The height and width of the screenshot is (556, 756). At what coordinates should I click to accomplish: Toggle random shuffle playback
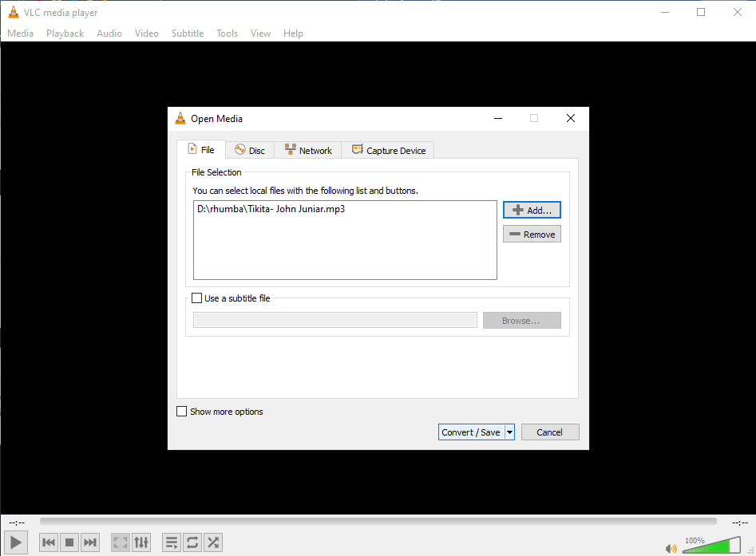pyautogui.click(x=213, y=542)
